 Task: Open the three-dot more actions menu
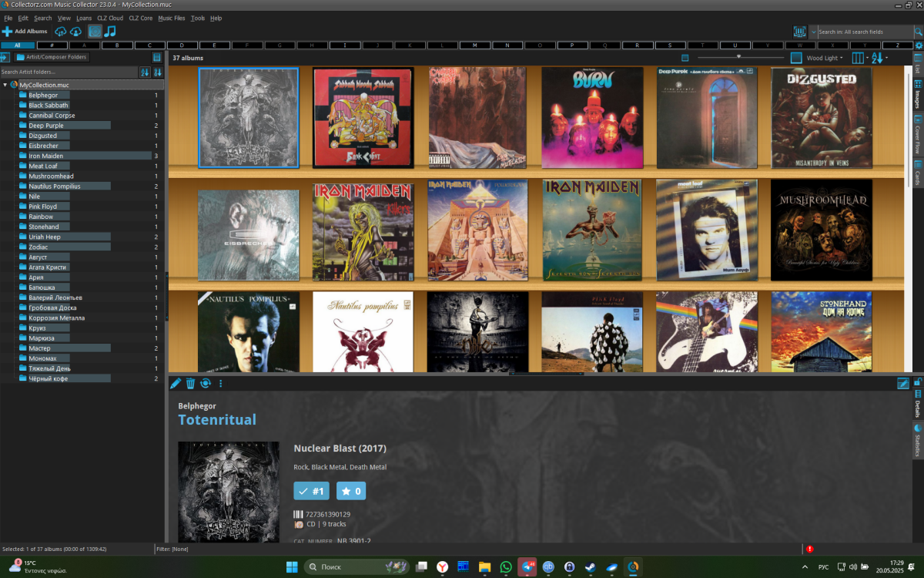220,383
